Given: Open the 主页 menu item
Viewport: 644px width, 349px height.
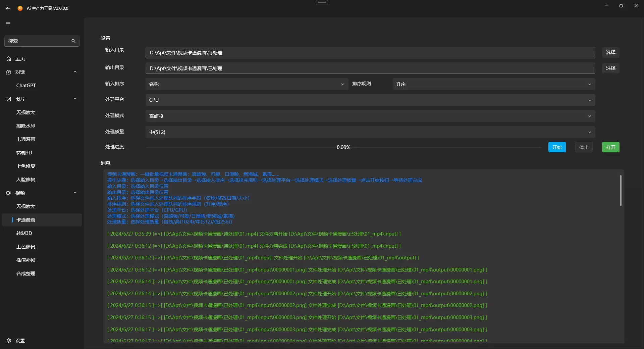Looking at the screenshot, I should coord(42,59).
